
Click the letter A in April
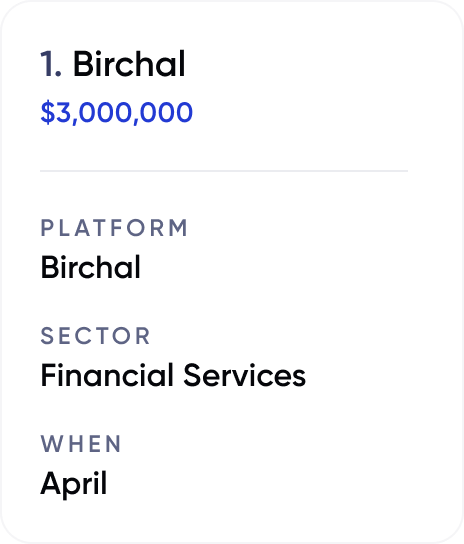51,483
